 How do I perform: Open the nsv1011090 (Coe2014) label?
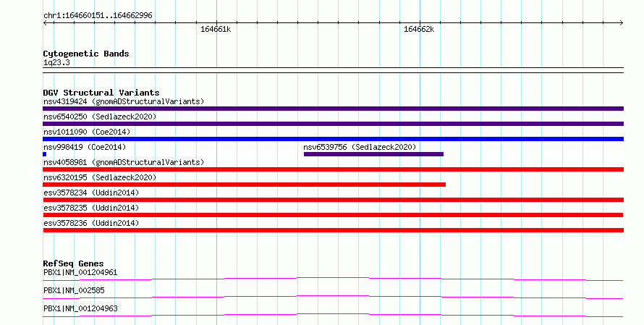pos(87,132)
